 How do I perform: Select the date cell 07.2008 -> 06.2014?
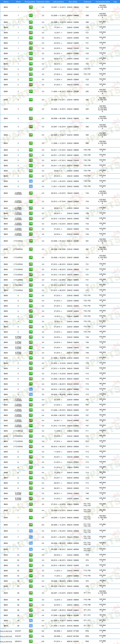pyautogui.click(x=58, y=616)
